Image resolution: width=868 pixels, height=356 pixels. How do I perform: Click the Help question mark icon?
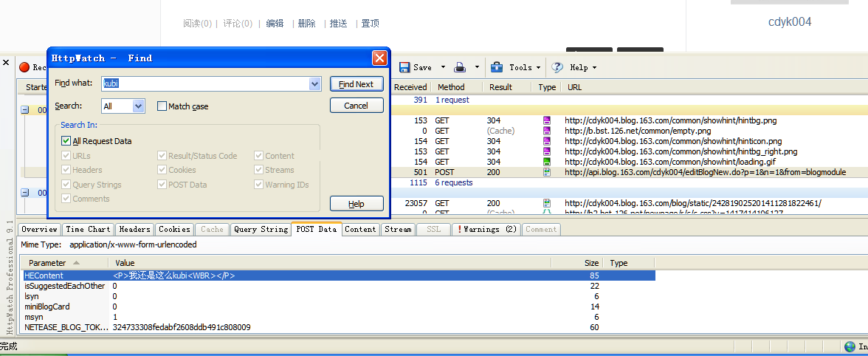pos(557,67)
